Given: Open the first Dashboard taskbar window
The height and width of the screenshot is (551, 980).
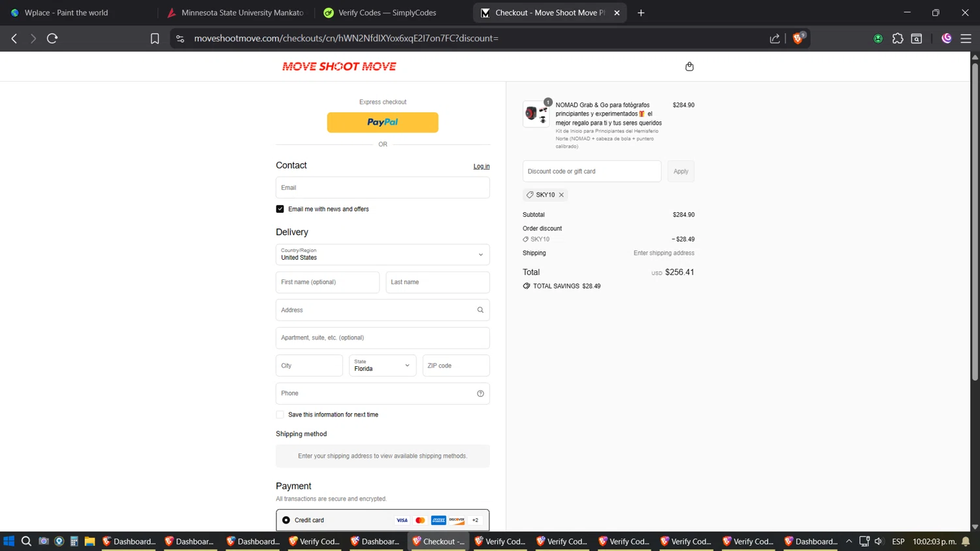Looking at the screenshot, I should (x=128, y=541).
